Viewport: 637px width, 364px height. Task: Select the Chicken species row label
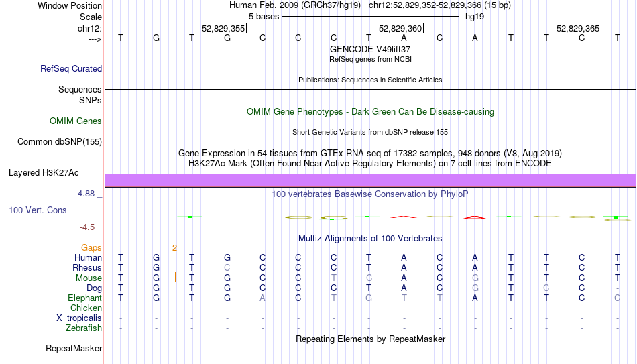(x=86, y=308)
